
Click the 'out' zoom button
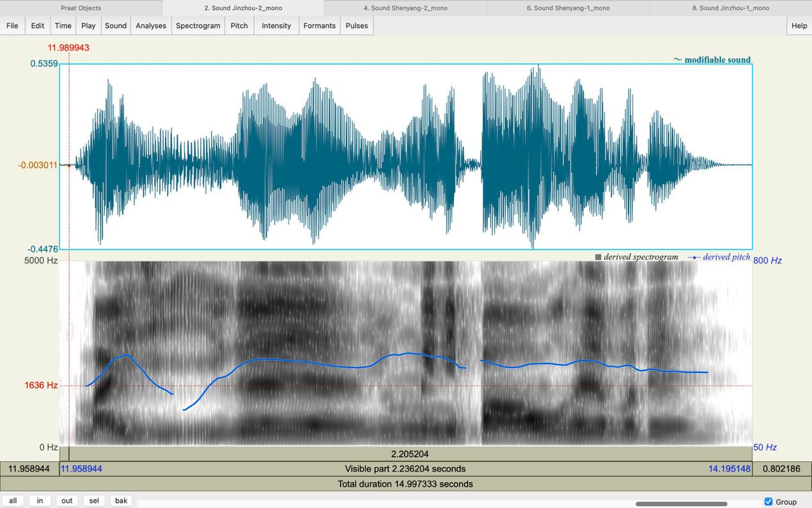(x=66, y=501)
